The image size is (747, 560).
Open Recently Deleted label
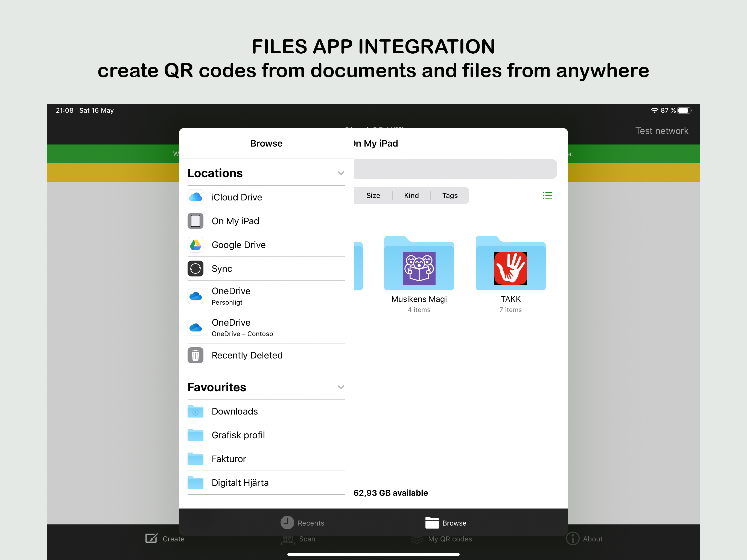coord(247,355)
